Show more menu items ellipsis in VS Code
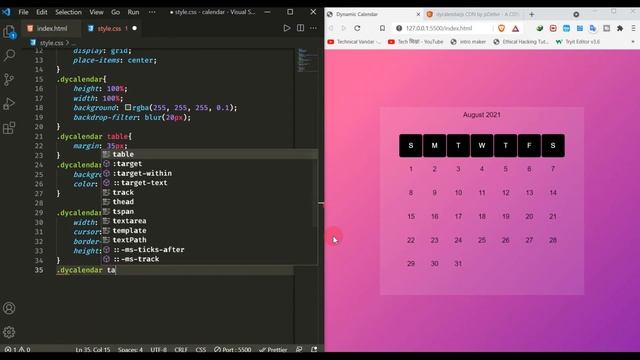 [152, 12]
